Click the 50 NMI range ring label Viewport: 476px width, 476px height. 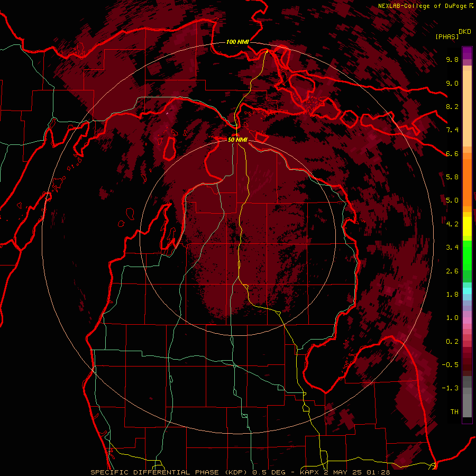coord(237,140)
